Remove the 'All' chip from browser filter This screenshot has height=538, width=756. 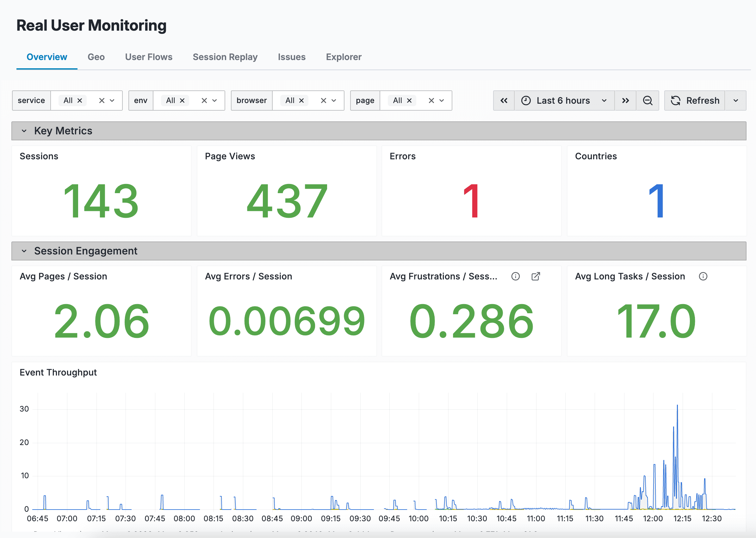click(301, 101)
